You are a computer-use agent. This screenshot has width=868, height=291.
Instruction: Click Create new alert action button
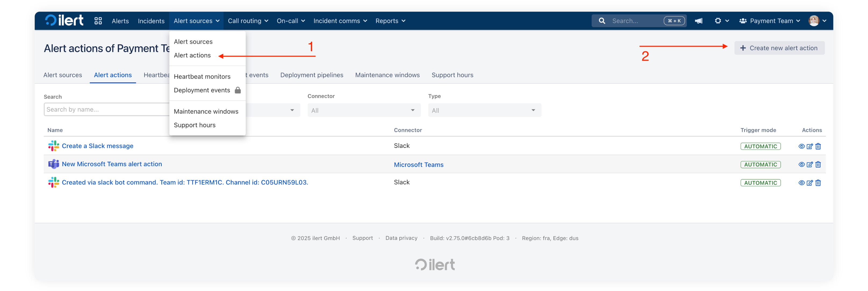click(x=779, y=48)
